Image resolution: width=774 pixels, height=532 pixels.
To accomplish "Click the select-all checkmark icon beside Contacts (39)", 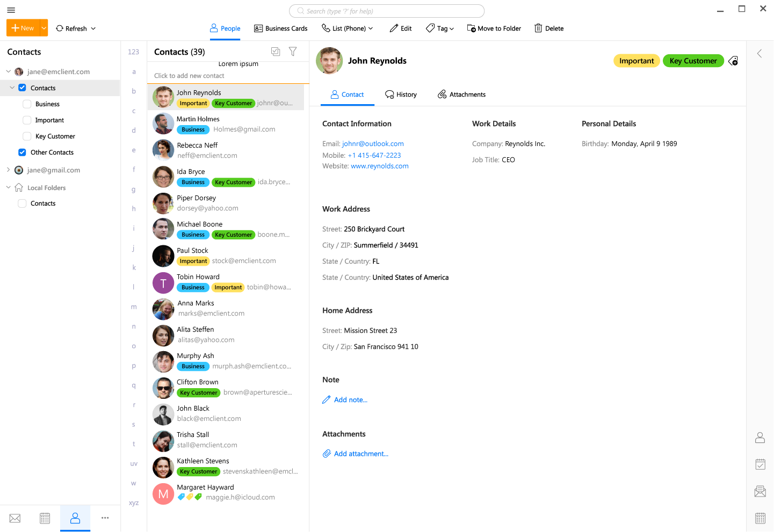I will pos(276,52).
